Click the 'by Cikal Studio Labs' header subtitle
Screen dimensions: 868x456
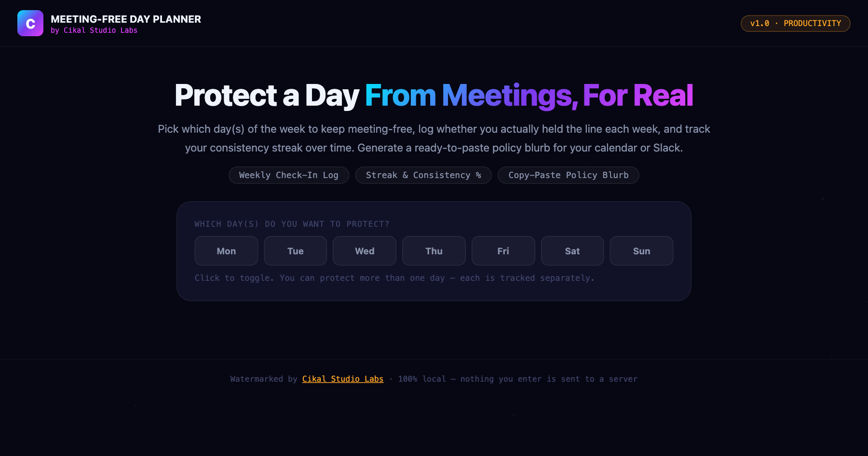coord(94,30)
